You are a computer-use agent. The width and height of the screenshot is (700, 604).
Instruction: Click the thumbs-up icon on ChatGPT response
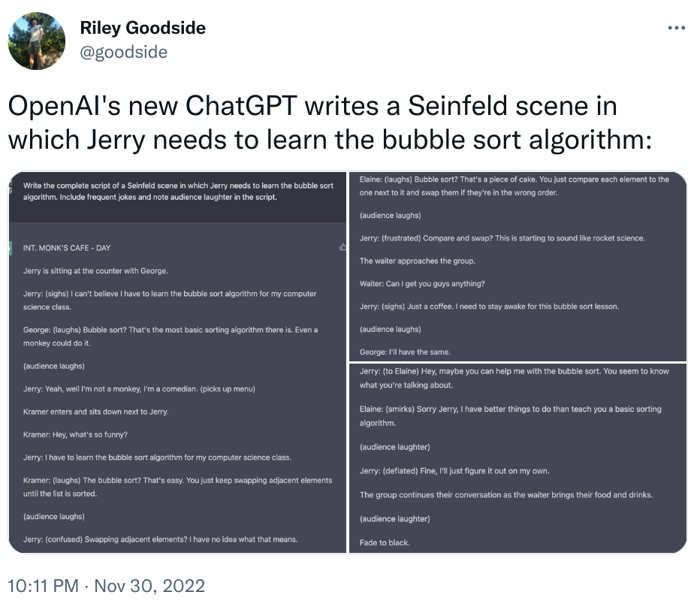click(342, 247)
